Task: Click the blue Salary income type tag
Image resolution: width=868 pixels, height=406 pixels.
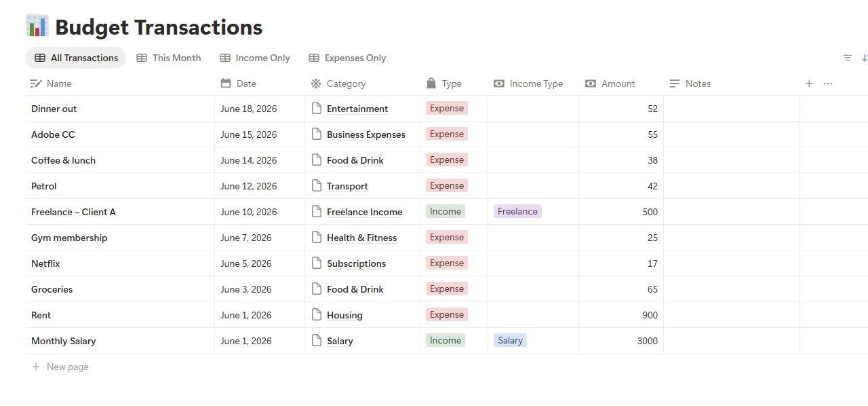Action: [x=510, y=340]
